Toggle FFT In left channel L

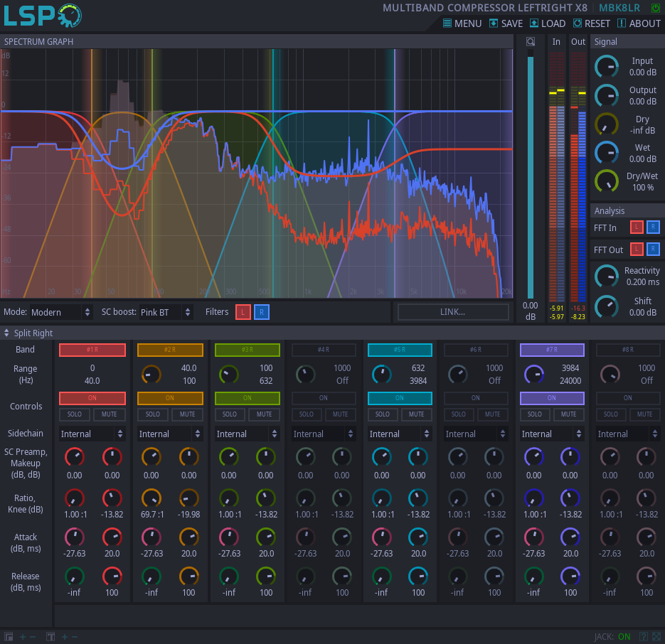[x=636, y=227]
